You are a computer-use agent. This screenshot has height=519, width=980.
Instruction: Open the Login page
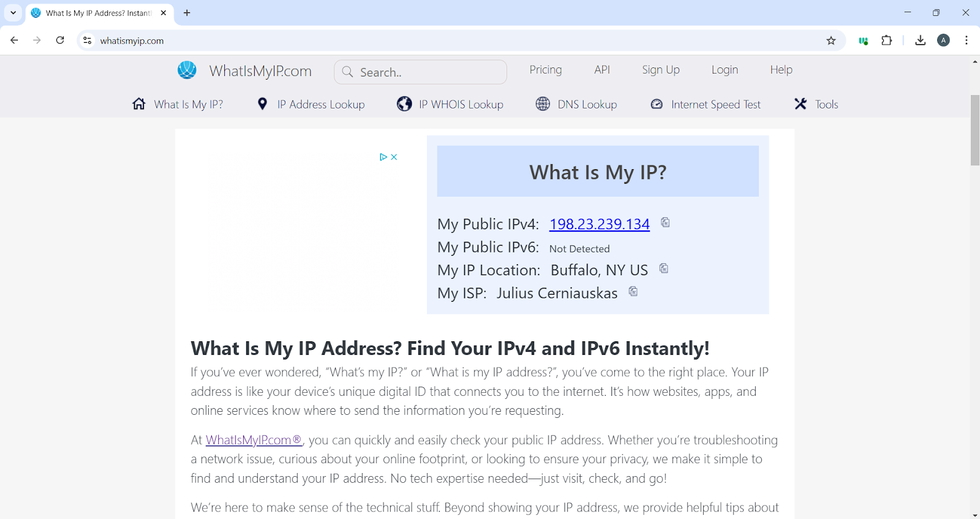[x=725, y=70]
